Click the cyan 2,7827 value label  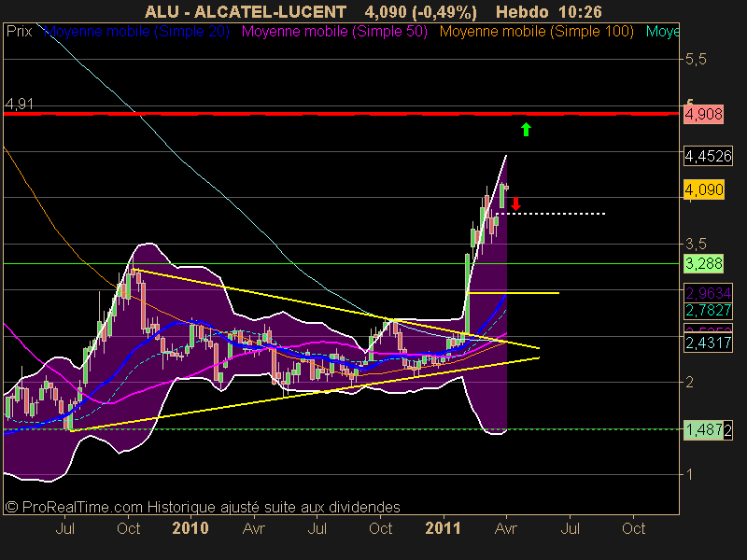pyautogui.click(x=709, y=311)
